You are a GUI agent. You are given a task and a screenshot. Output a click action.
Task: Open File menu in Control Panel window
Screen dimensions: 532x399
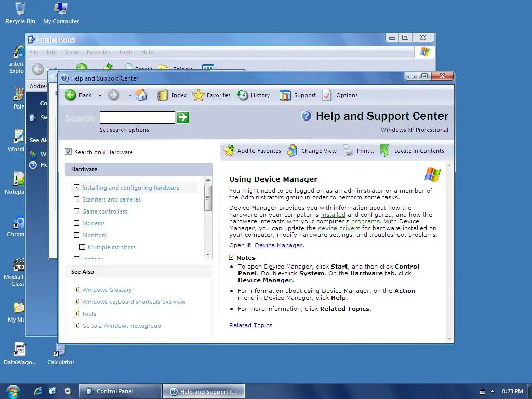click(34, 52)
